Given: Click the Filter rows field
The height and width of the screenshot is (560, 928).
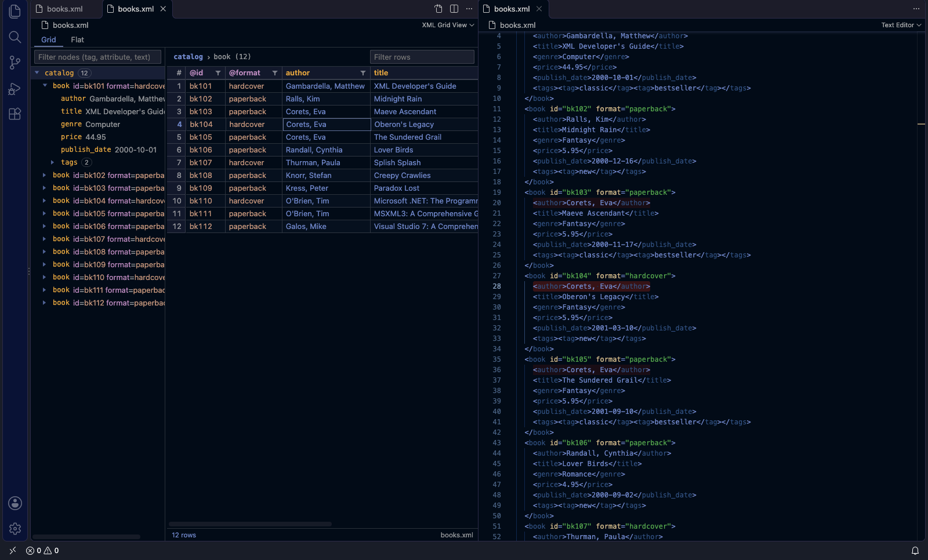Looking at the screenshot, I should tap(422, 57).
